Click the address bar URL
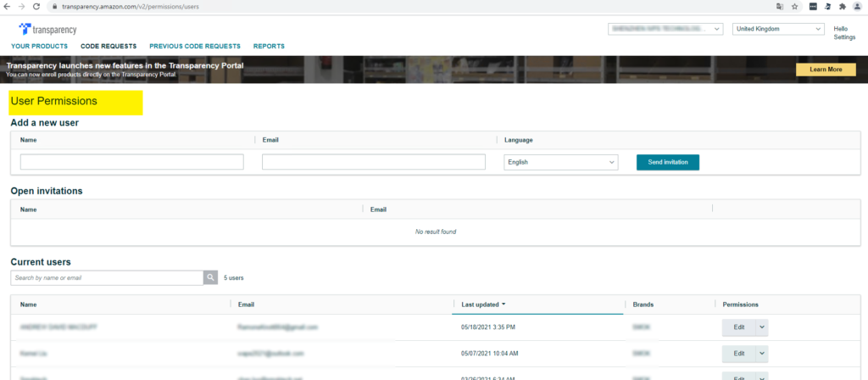 129,7
